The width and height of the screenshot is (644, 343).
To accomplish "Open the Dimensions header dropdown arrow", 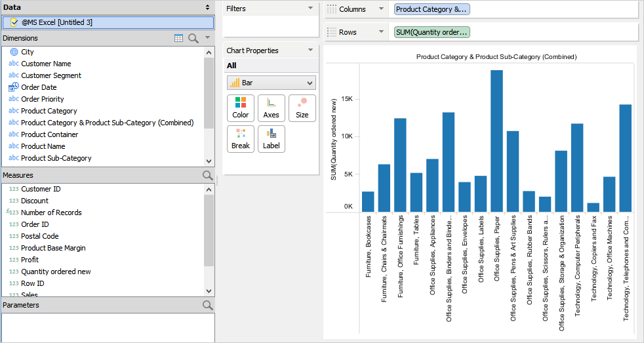I will point(207,38).
